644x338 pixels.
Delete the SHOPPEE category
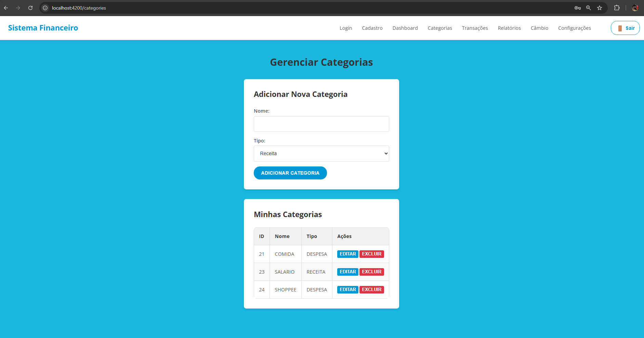tap(372, 290)
